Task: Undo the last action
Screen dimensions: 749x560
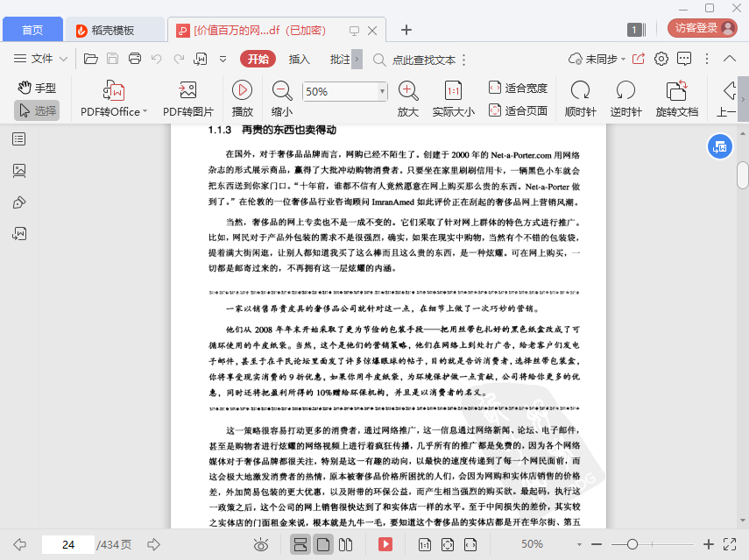Action: 157,59
